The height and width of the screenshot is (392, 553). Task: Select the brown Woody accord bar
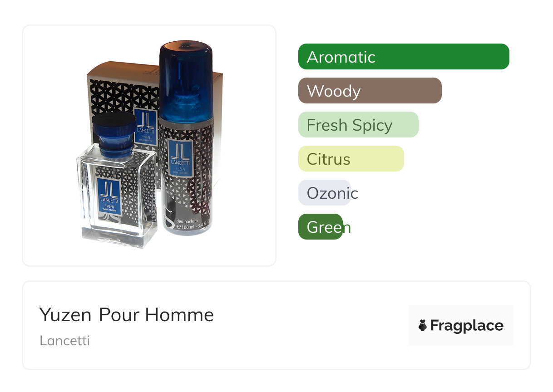point(370,91)
